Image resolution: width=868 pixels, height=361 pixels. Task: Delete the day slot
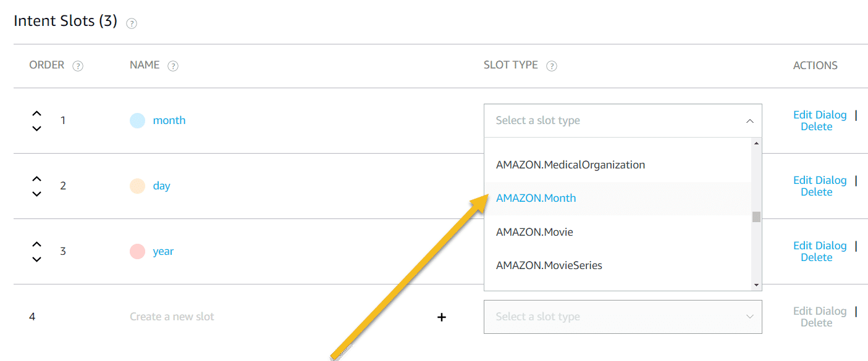point(816,192)
